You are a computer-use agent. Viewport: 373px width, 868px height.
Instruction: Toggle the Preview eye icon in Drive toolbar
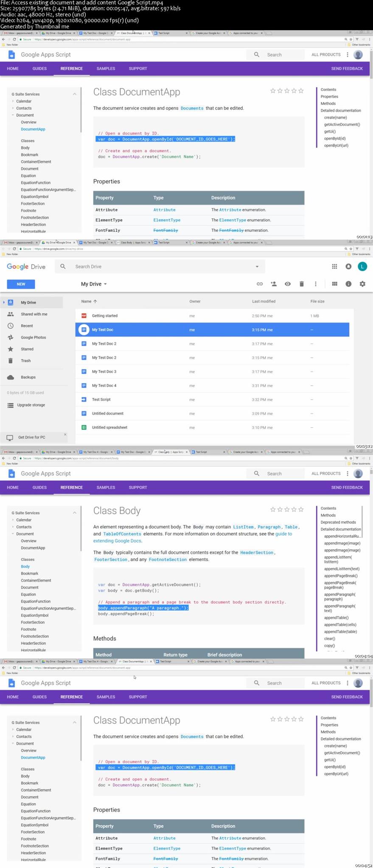288,284
